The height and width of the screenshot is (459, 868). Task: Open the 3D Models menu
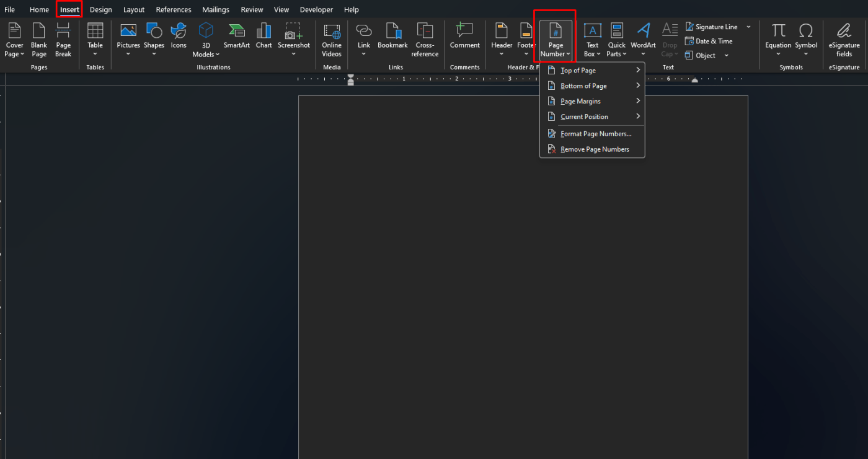click(x=206, y=41)
